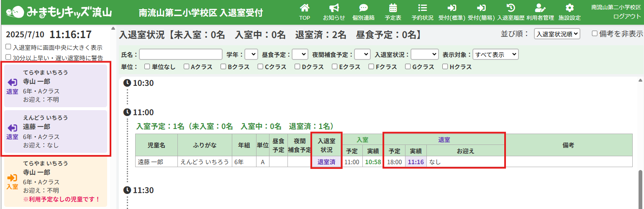Click 11:16 退室 actual time cell
The width and height of the screenshot is (644, 209).
[x=416, y=162]
